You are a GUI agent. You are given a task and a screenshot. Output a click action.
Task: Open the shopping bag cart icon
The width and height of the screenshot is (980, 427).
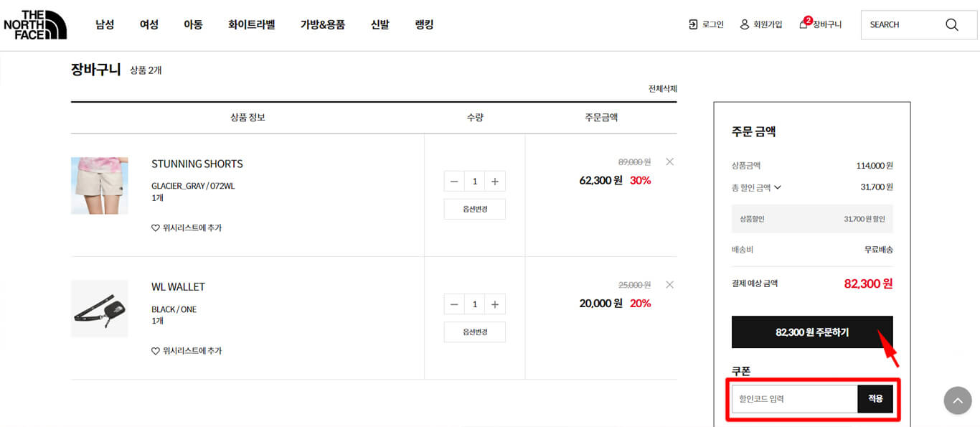pyautogui.click(x=804, y=24)
